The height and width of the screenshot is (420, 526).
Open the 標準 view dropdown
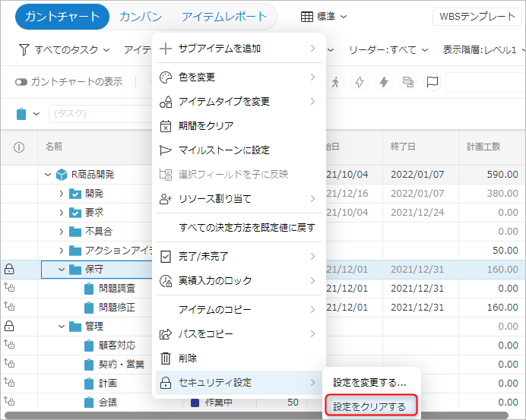tap(325, 16)
